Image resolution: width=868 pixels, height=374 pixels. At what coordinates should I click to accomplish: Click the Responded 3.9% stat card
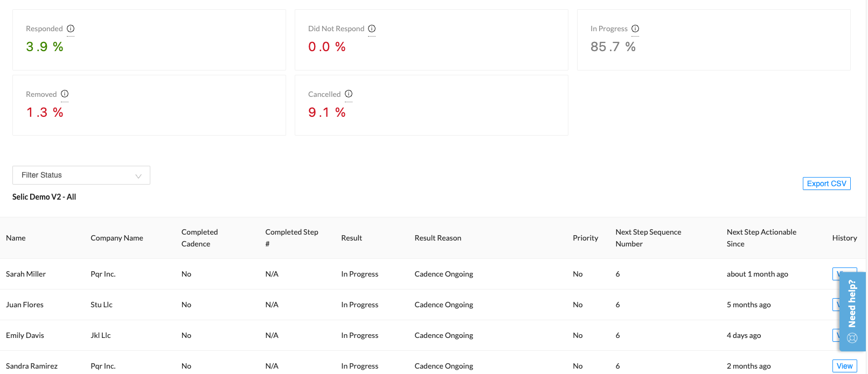pyautogui.click(x=149, y=40)
